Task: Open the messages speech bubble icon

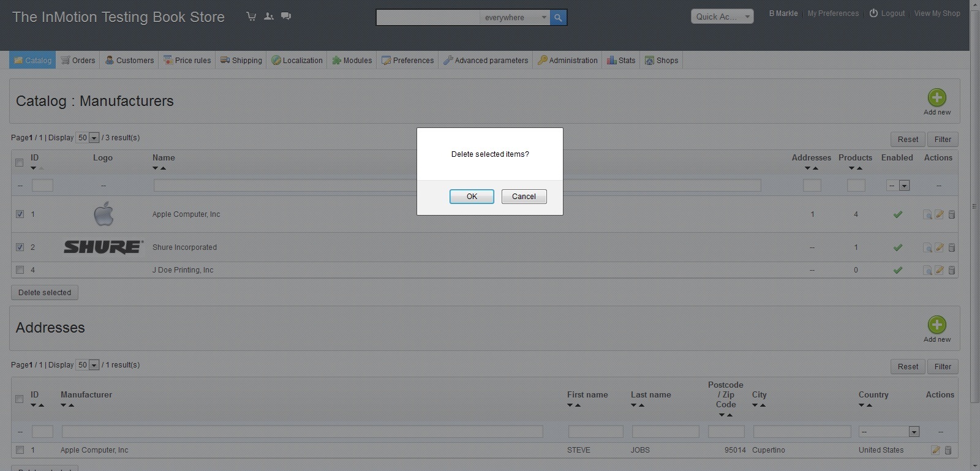Action: (286, 17)
